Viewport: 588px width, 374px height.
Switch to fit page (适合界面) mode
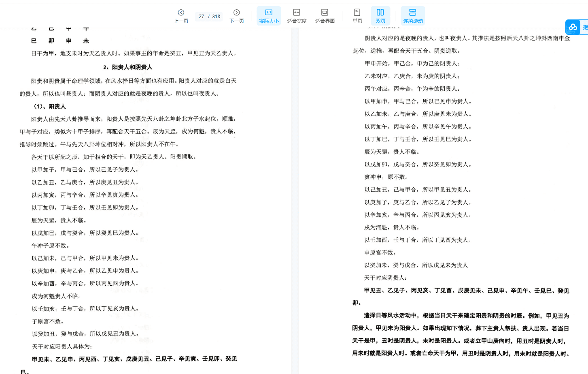click(325, 16)
